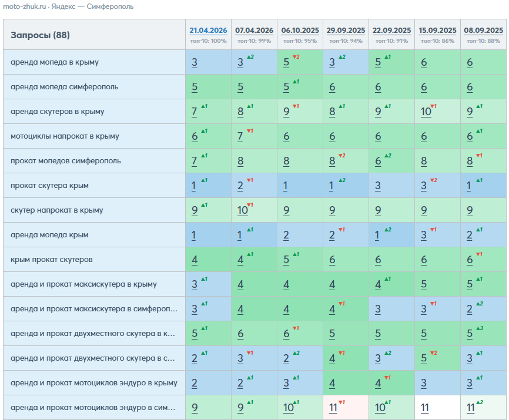Click position 10 for скутер напрокат on 07.04.2026
The image size is (509, 420).
[x=243, y=210]
